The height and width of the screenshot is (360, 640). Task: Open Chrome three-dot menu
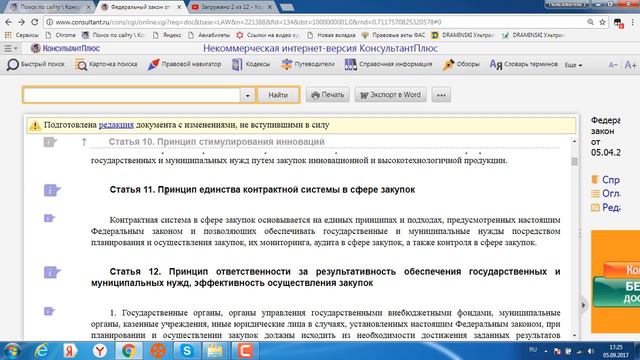click(x=633, y=22)
